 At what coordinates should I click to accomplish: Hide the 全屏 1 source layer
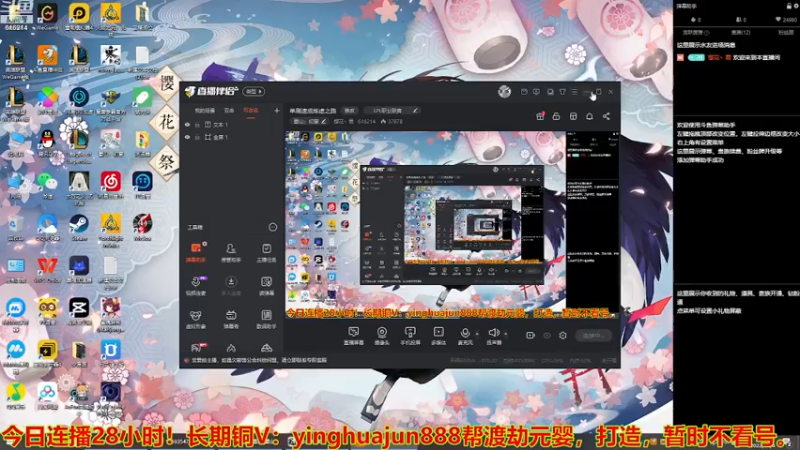(x=187, y=137)
